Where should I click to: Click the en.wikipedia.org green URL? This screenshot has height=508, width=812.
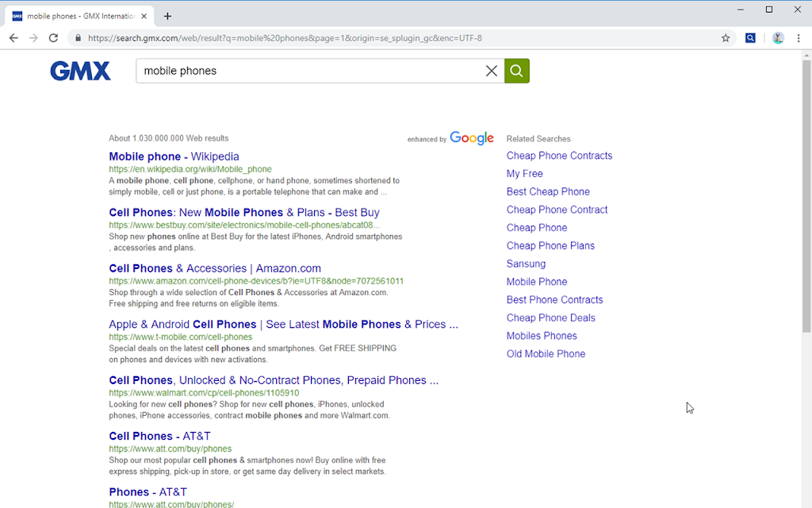pyautogui.click(x=190, y=169)
